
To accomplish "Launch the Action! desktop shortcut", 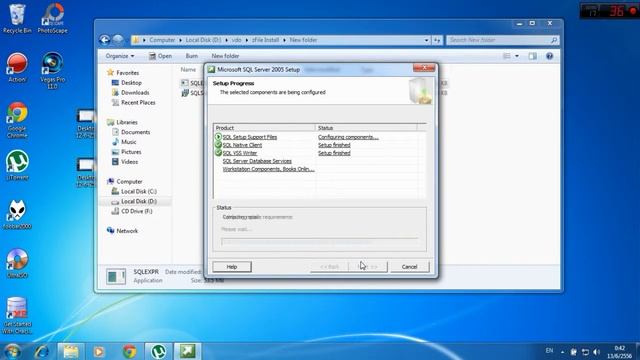I will coord(17,67).
